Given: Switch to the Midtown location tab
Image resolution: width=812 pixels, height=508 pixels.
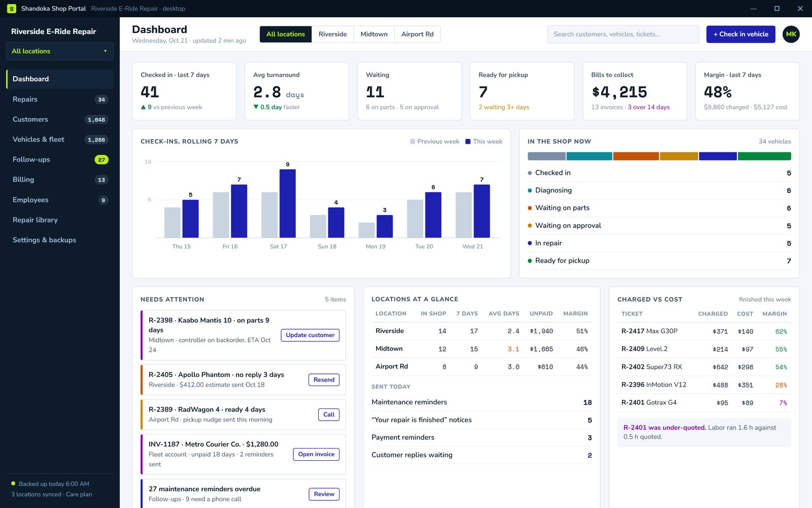Looking at the screenshot, I should pyautogui.click(x=374, y=34).
